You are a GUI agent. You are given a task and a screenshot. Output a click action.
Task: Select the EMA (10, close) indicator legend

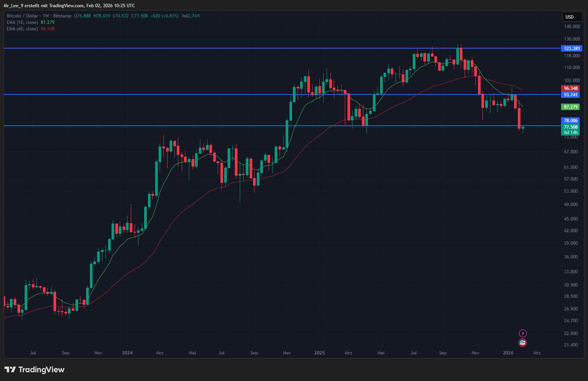tap(22, 22)
